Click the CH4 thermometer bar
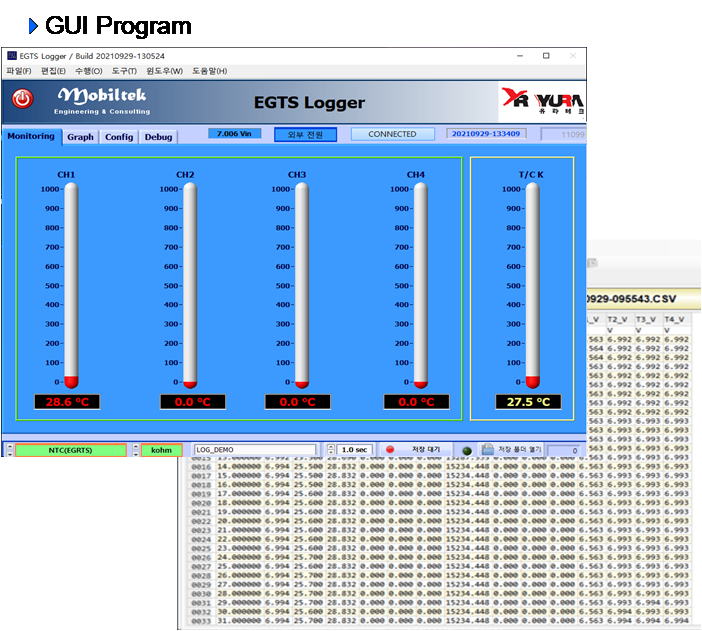702x631 pixels. pyautogui.click(x=421, y=285)
